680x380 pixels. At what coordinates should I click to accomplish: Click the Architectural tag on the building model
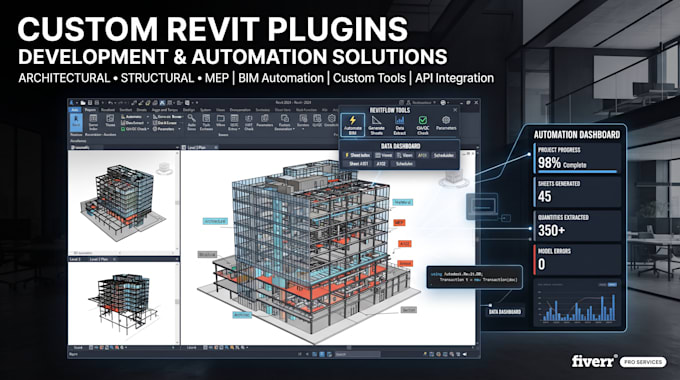216,221
